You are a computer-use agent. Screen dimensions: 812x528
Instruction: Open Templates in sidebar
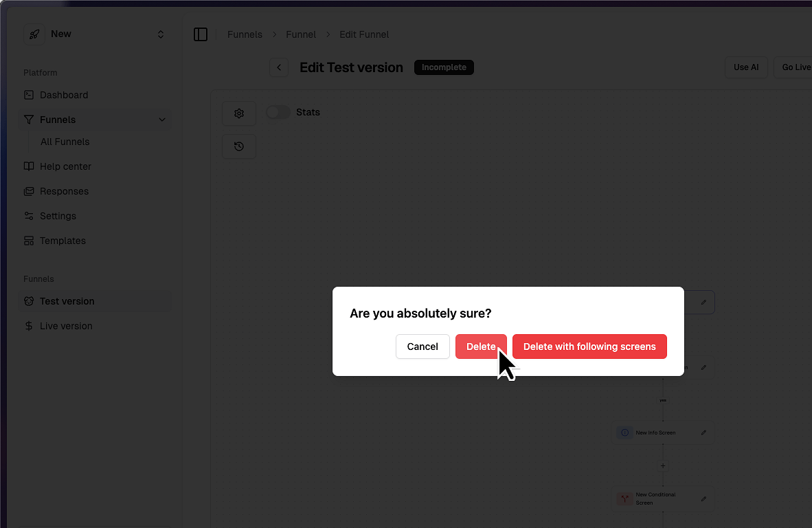point(95,241)
